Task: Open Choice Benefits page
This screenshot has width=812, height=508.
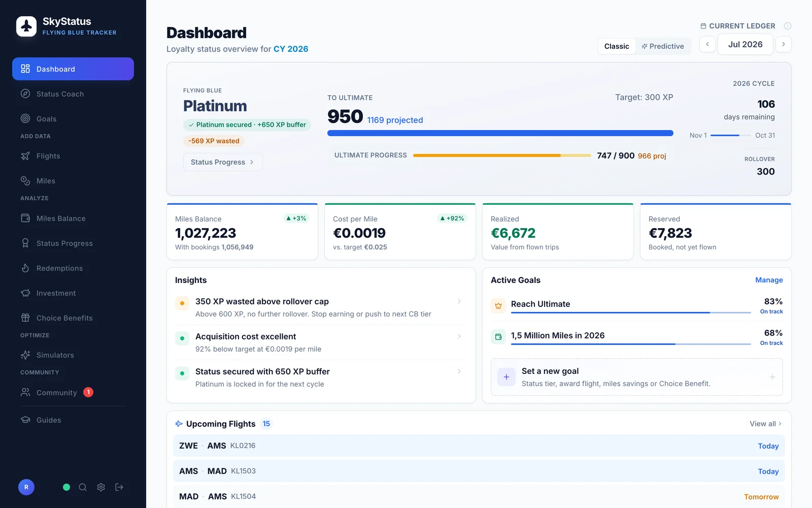Action: click(x=73, y=318)
